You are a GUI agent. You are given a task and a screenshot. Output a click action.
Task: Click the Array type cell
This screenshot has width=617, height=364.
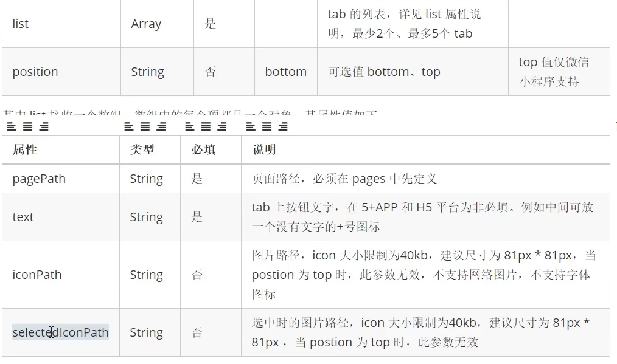point(146,24)
